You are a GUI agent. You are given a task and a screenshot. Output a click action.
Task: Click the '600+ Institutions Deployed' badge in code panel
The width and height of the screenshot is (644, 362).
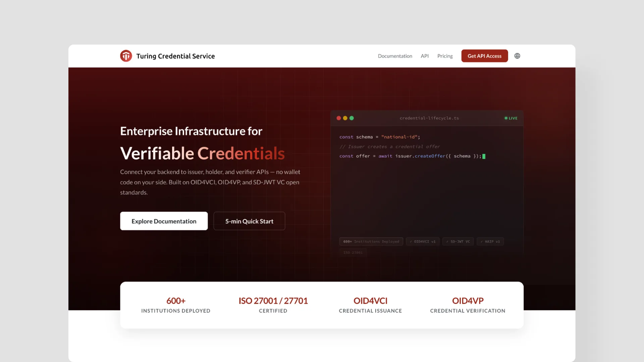pos(371,242)
